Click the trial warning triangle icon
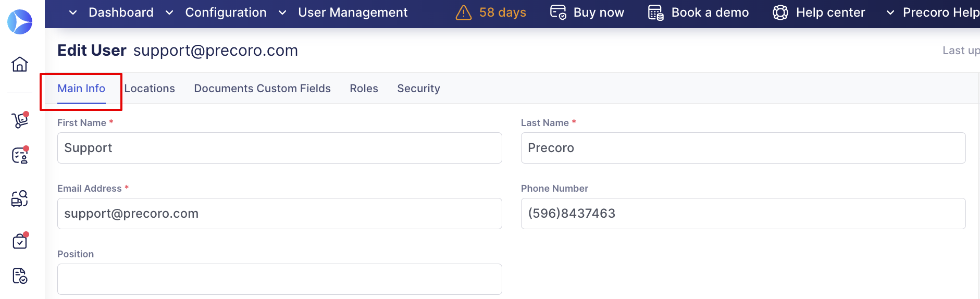Viewport: 980px width, 299px height. (463, 13)
